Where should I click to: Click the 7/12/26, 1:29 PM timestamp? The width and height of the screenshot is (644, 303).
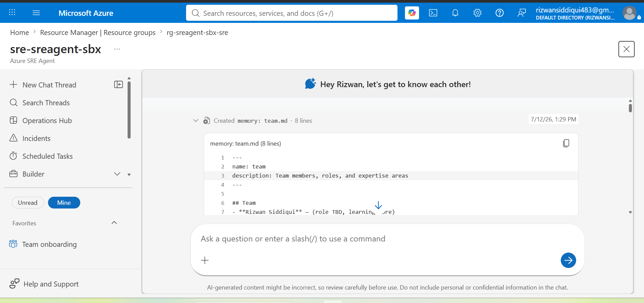[x=553, y=119]
